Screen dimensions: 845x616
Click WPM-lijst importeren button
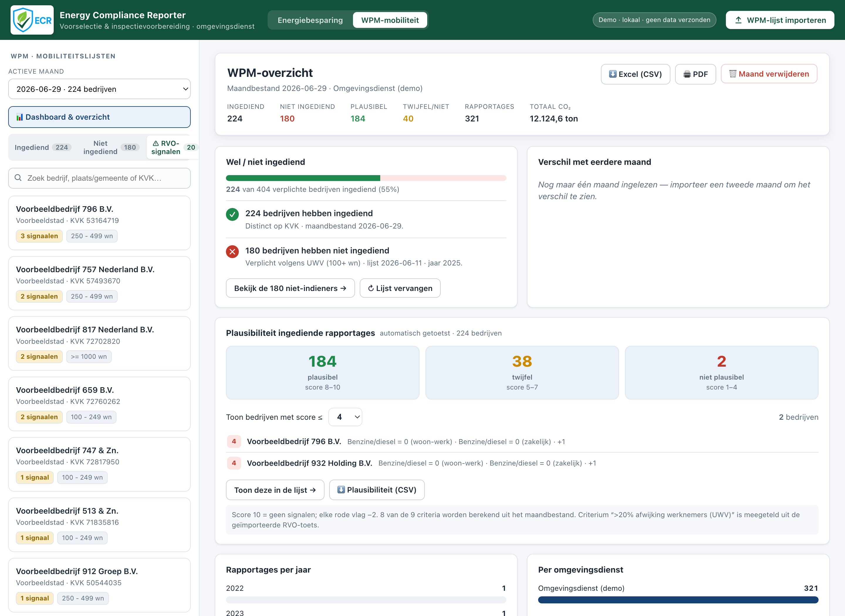780,20
